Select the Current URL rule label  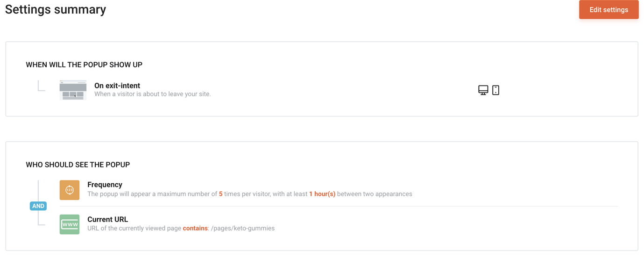(x=107, y=219)
